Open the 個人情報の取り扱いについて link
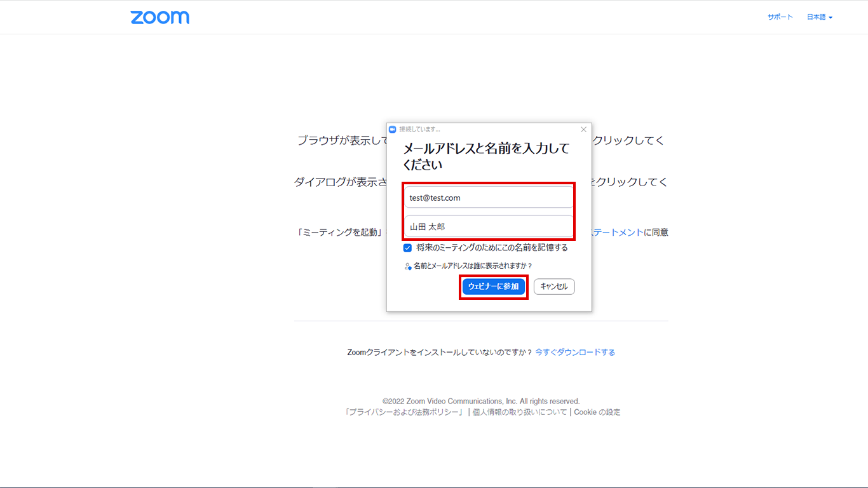The image size is (868, 488). click(x=520, y=412)
